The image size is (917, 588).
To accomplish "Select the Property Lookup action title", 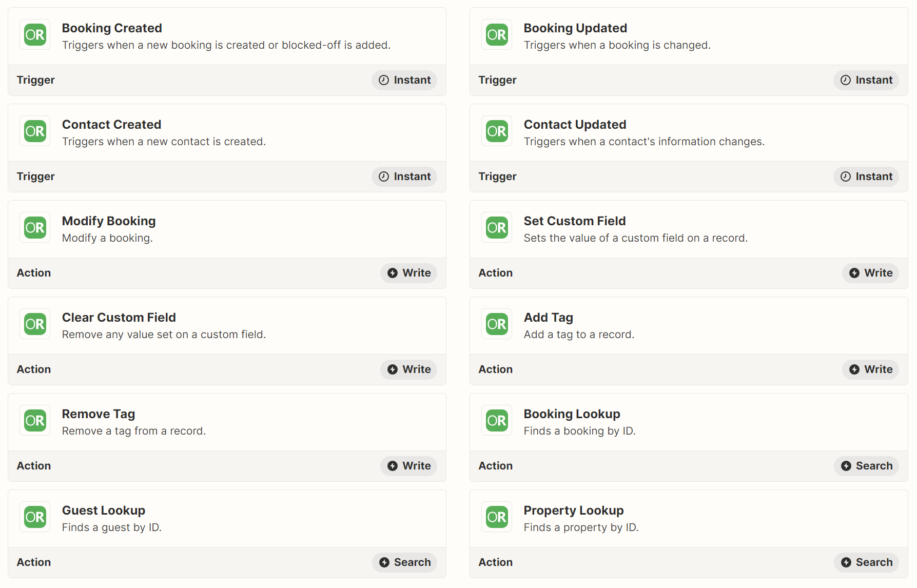I will tap(574, 511).
